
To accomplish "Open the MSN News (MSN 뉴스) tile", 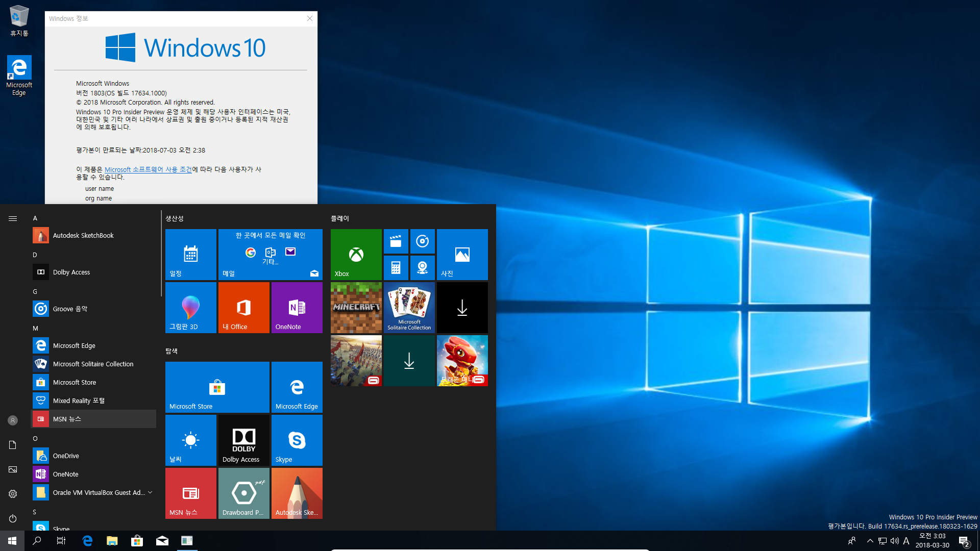I will click(191, 493).
